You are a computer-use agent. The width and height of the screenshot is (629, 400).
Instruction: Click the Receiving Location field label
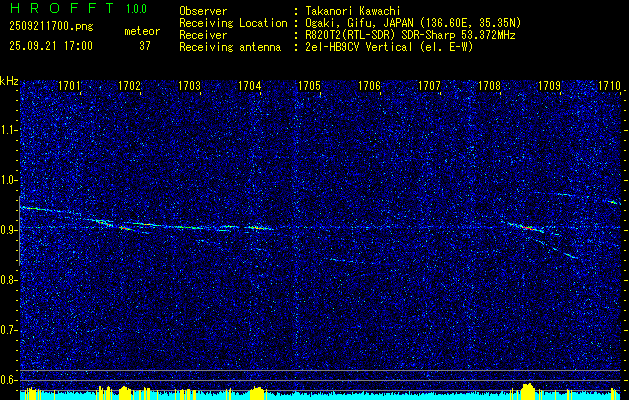(233, 23)
